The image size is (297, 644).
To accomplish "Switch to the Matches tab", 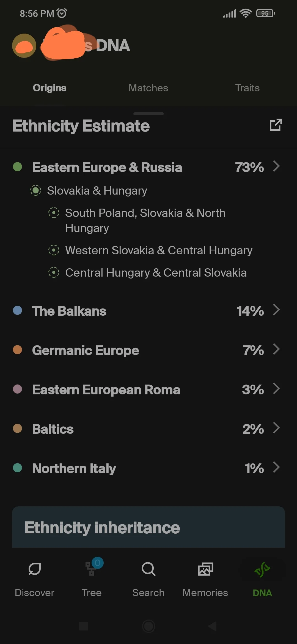I will pyautogui.click(x=148, y=88).
